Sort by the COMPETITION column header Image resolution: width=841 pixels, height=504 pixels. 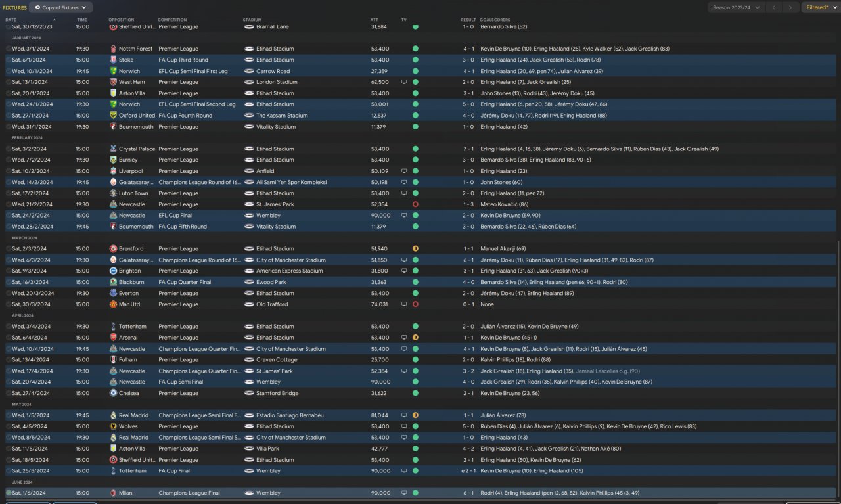pos(172,20)
